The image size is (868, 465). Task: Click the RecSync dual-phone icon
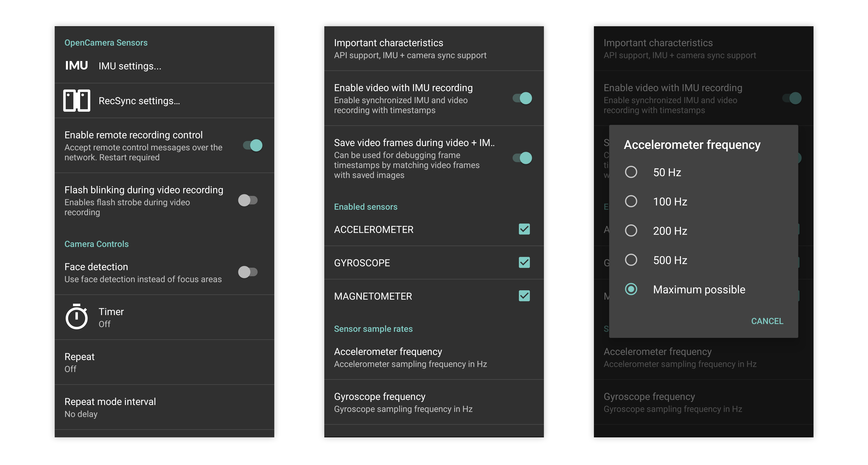pos(76,100)
